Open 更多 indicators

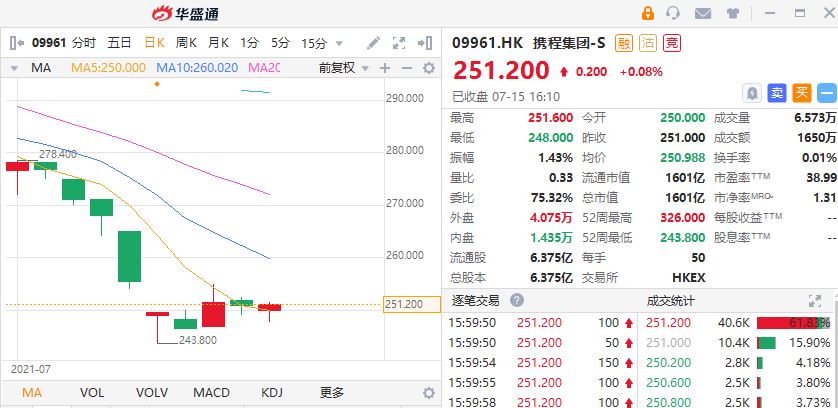point(332,392)
